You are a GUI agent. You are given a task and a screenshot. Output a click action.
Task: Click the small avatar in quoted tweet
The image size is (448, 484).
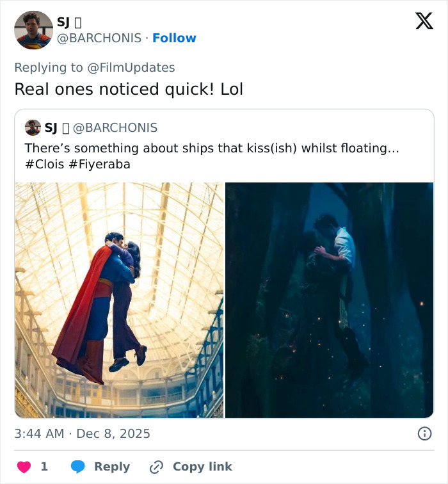click(x=33, y=127)
